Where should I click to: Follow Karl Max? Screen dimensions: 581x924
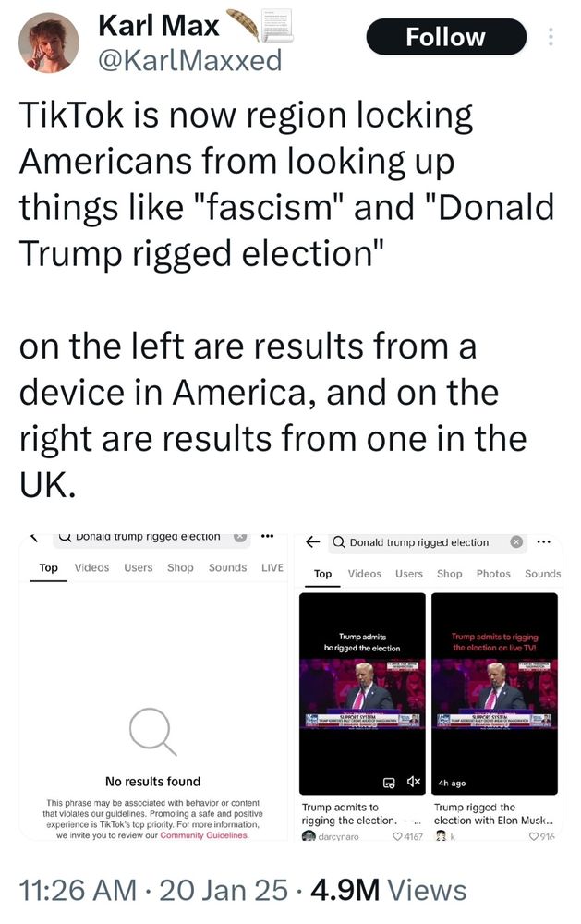446,37
